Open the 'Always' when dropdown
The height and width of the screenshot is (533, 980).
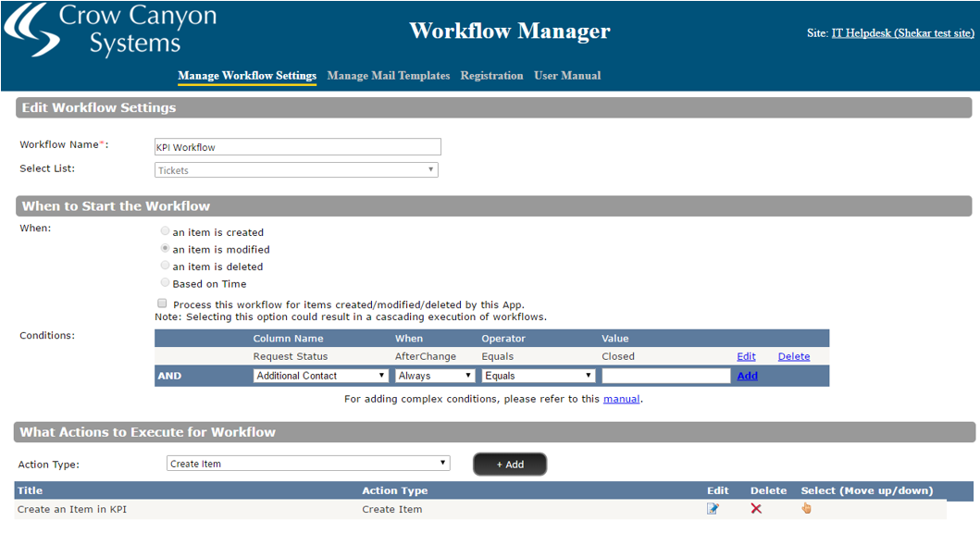click(435, 376)
